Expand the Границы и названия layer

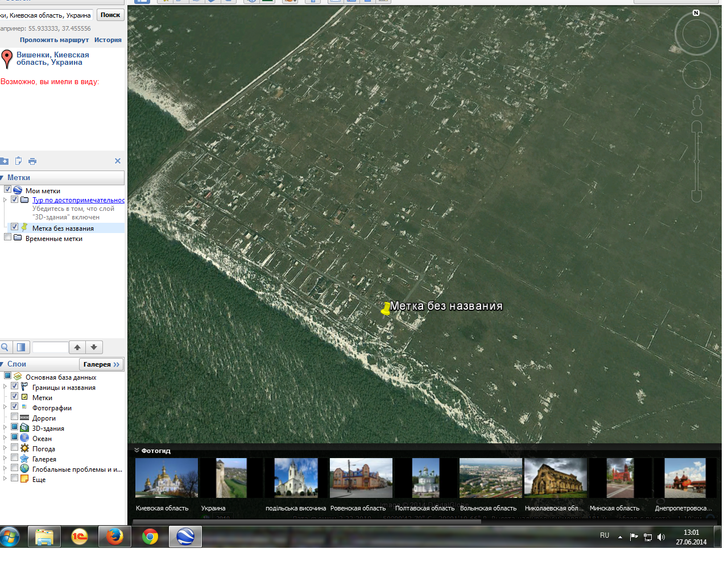5,386
